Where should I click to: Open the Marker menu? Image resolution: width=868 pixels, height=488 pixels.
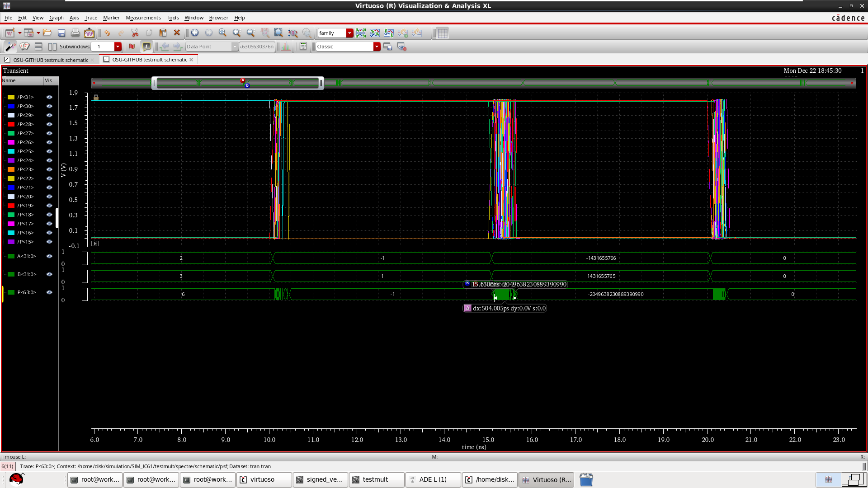coord(111,18)
